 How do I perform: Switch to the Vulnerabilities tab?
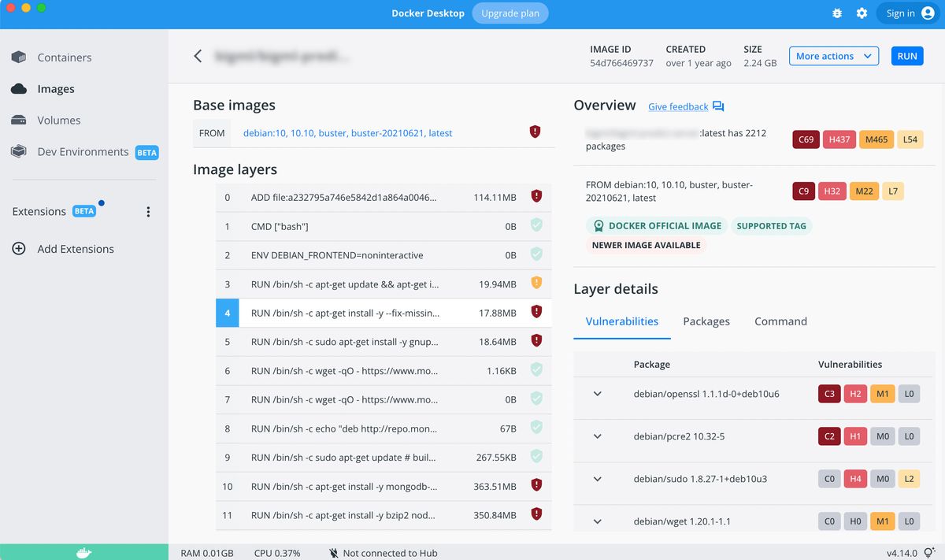point(622,321)
